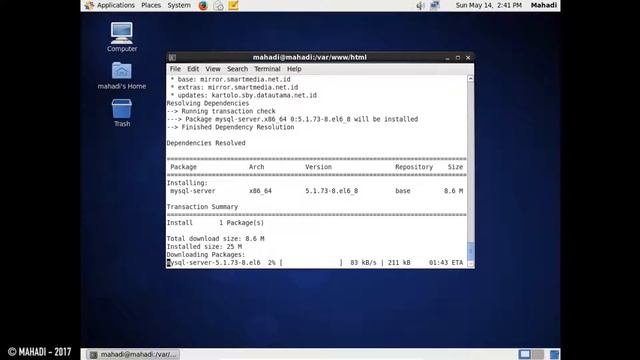Click the 'Transaction Summary' line
Screen dimensions: 640x360
point(202,207)
